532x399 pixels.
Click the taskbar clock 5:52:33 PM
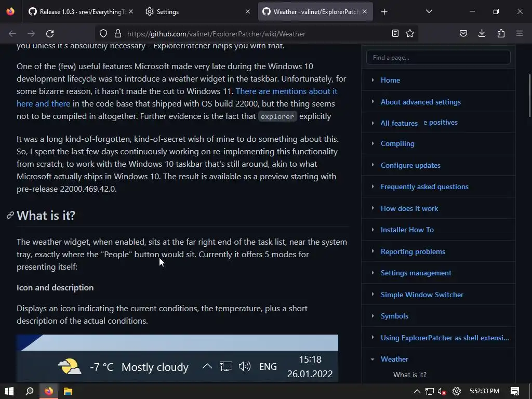(484, 391)
